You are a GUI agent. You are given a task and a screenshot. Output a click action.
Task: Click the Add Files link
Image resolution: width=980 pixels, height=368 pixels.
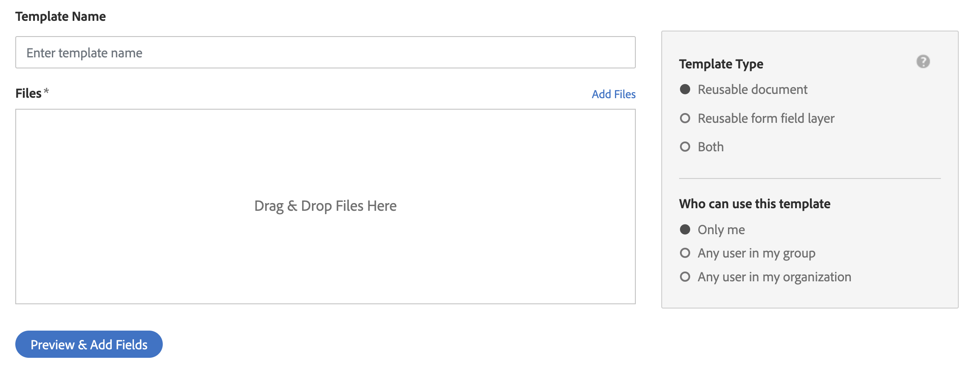pos(613,94)
